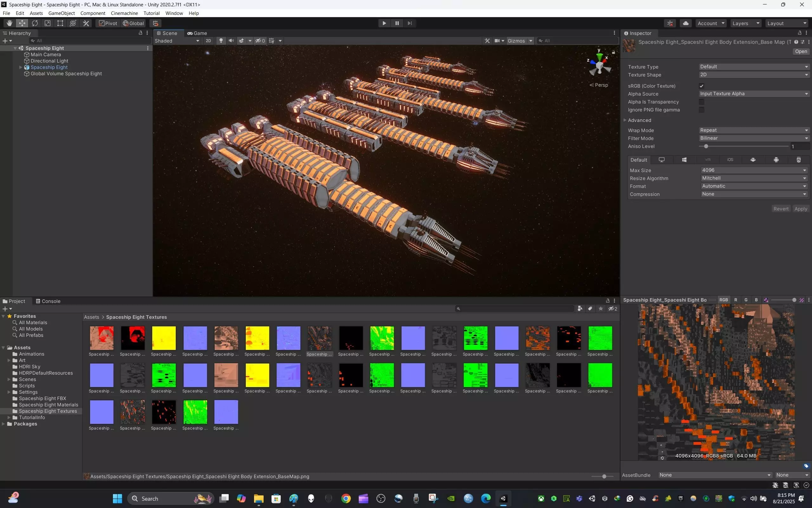Open the Layout dropdown
This screenshot has width=812, height=508.
[787, 23]
